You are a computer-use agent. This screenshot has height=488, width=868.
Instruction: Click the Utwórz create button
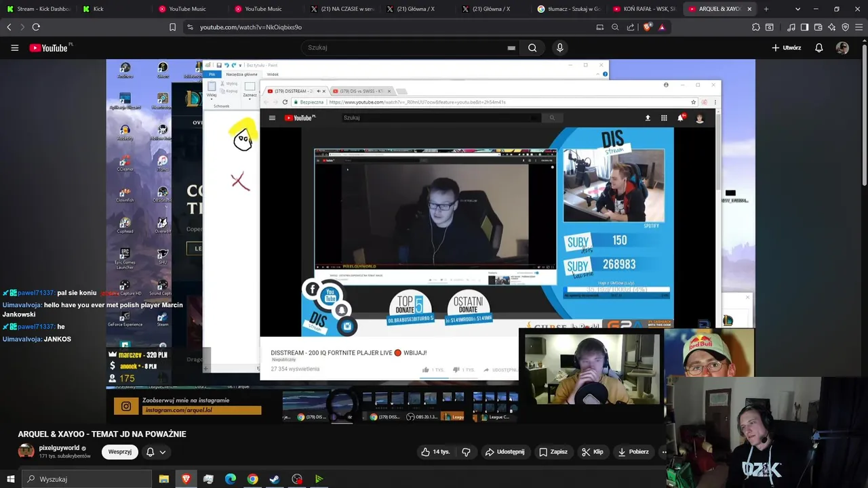click(787, 48)
